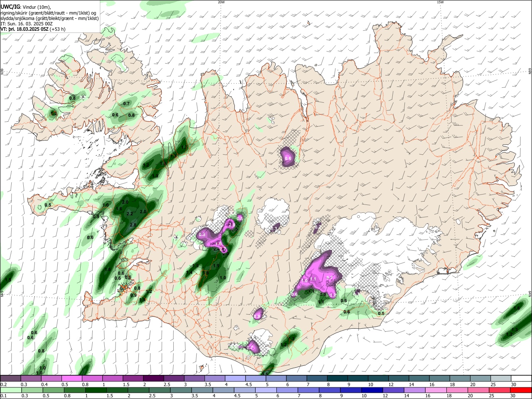Screen dimensions: 532x399
Task: Click the bright magenta 0.5 snow legend swatch
Action: pos(71,378)
